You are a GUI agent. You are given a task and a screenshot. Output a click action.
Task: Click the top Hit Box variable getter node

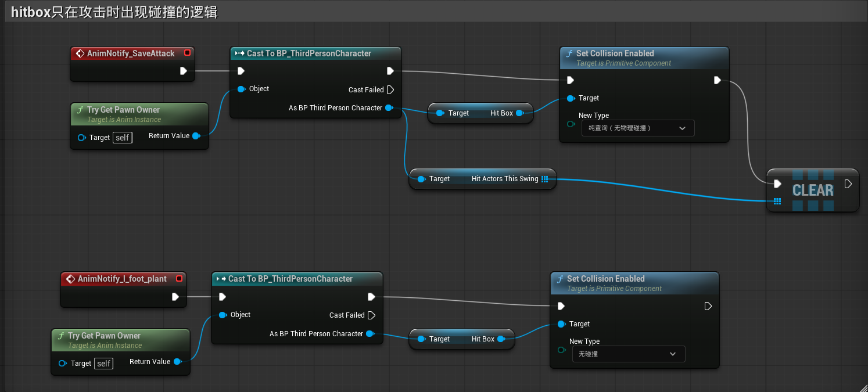(479, 113)
